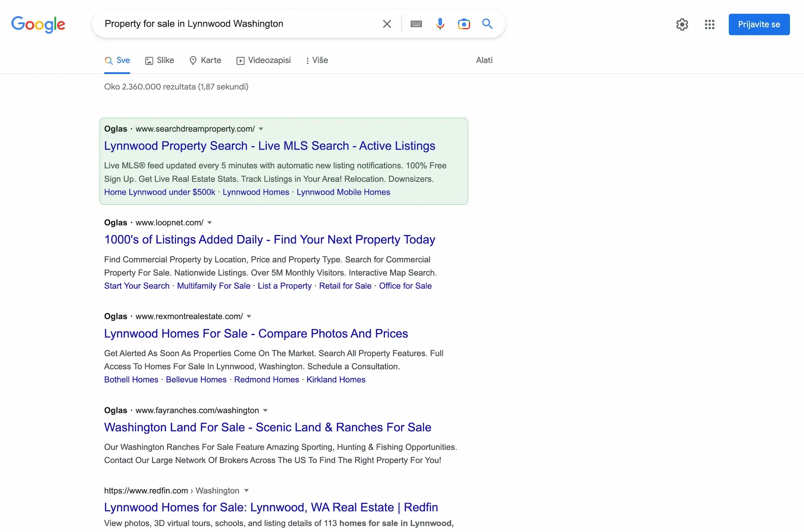Image resolution: width=804 pixels, height=532 pixels.
Task: Open Google Lens camera search
Action: point(464,24)
